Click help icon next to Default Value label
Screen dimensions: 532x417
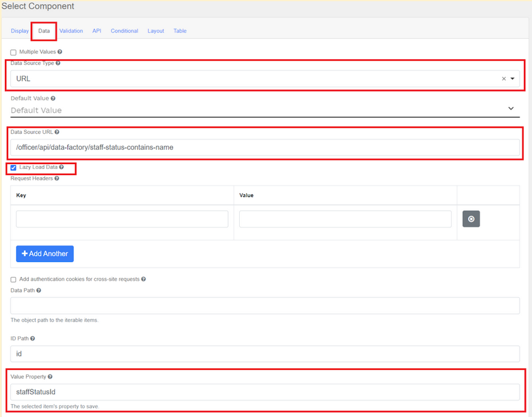[x=54, y=98]
